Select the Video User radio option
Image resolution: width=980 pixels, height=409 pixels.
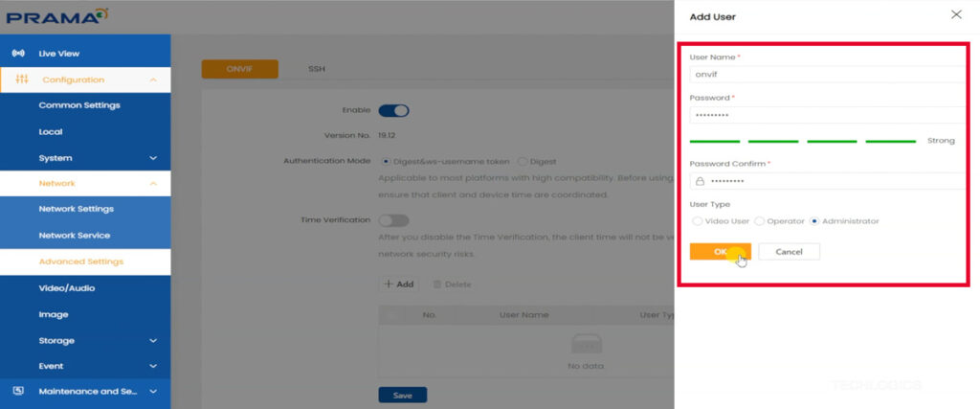tap(697, 221)
